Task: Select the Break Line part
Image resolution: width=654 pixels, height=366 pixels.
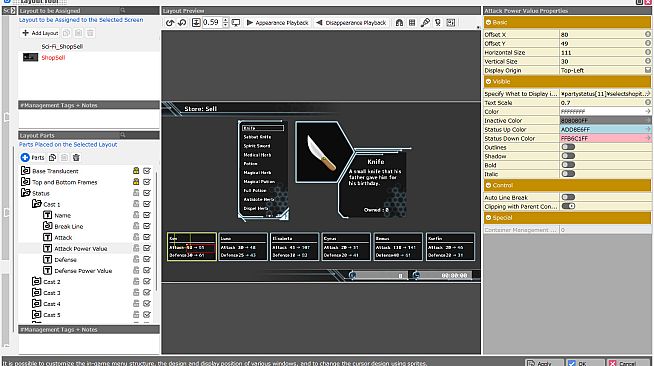Action: (69, 226)
